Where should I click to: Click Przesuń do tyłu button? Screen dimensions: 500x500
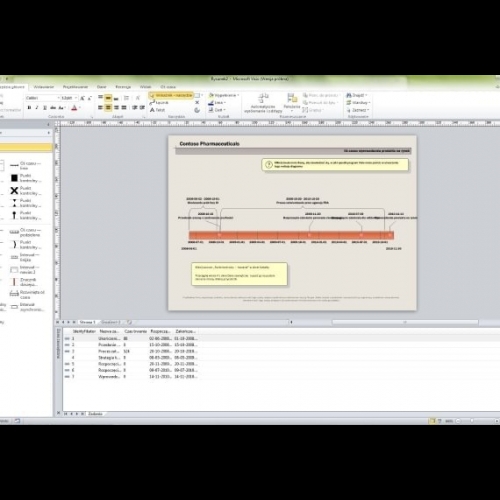pos(320,103)
